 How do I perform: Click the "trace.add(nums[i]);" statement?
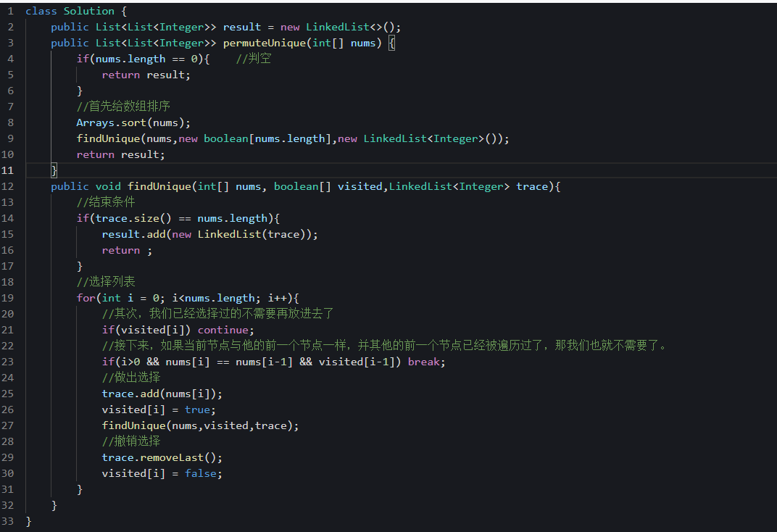pyautogui.click(x=162, y=394)
